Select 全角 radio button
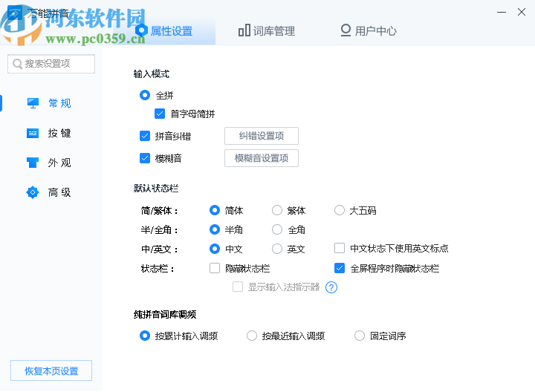The width and height of the screenshot is (535, 392). tap(277, 229)
